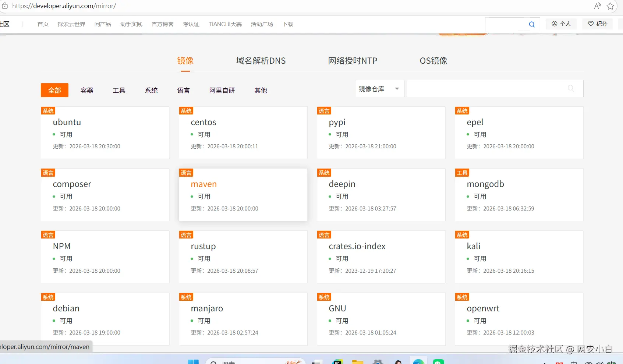The width and height of the screenshot is (623, 364).
Task: Open 活动广场 in the navigation bar
Action: [262, 24]
